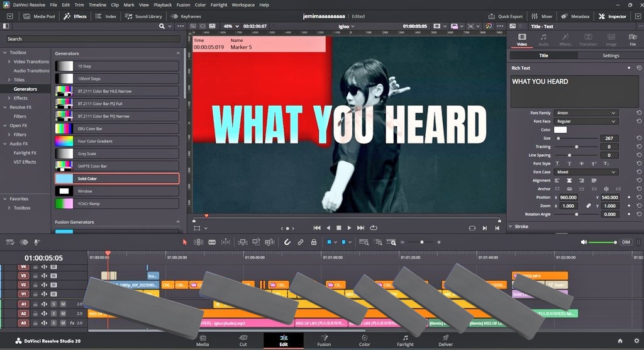Toggle Loop playback in viewer
Image resolution: width=644 pixels, height=350 pixels.
(374, 228)
